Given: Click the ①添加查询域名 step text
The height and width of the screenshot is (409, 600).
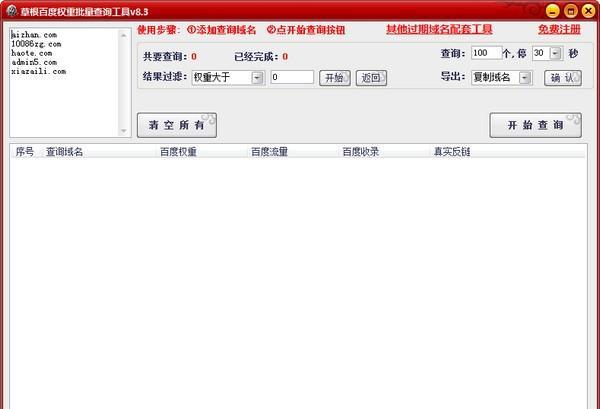Looking at the screenshot, I should [222, 30].
